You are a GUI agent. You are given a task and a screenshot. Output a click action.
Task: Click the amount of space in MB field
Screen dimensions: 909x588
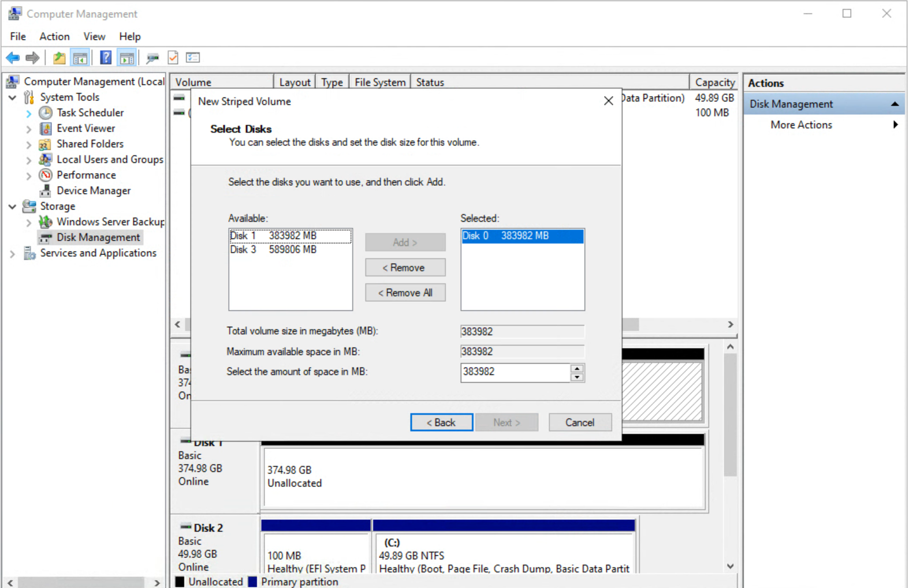click(515, 372)
